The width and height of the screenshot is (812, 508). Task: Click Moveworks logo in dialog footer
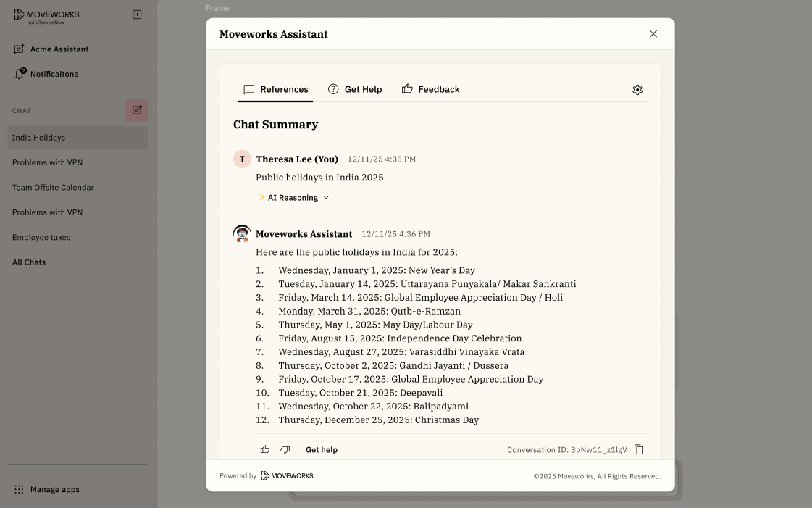point(287,476)
